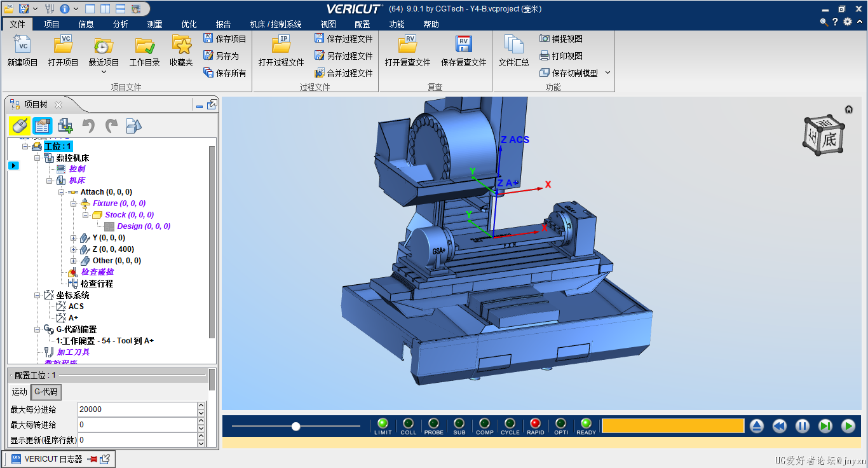Image resolution: width=868 pixels, height=468 pixels.
Task: Click the reset model (eject) playback button
Action: click(x=756, y=426)
